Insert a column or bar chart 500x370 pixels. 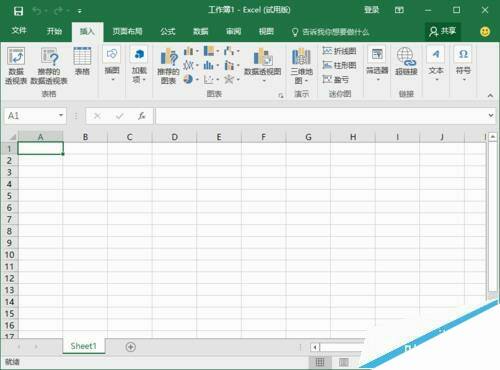click(x=191, y=51)
